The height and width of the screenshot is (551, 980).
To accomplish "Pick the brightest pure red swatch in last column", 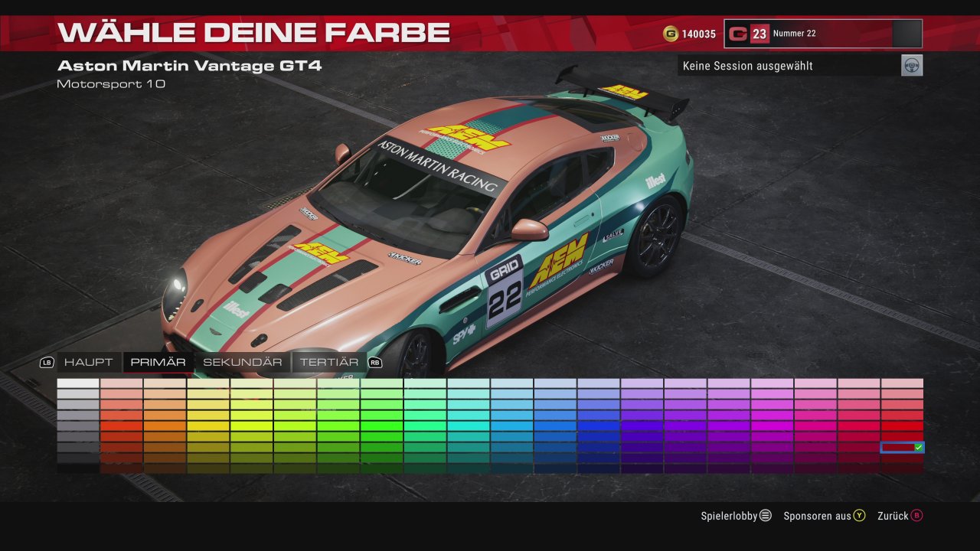I will (x=902, y=425).
